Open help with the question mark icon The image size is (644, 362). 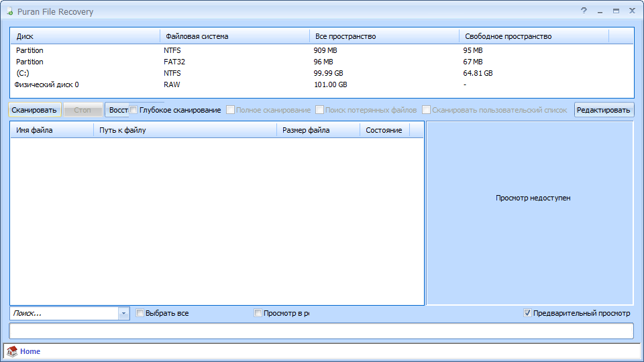[x=584, y=11]
